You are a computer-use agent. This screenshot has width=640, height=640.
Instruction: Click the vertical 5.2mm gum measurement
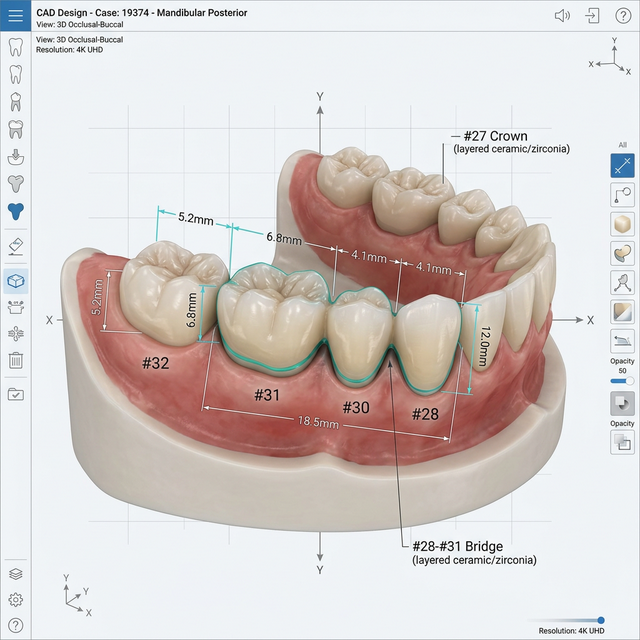pyautogui.click(x=97, y=297)
